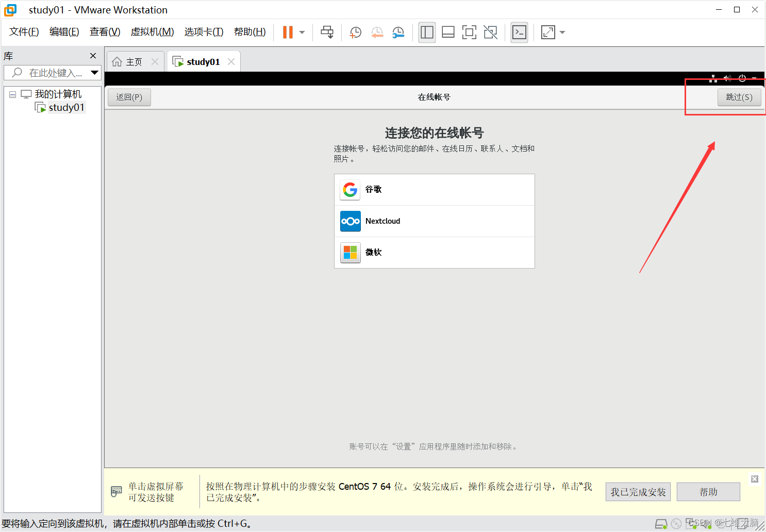
Task: Click the hard disk status icon
Action: [x=661, y=524]
